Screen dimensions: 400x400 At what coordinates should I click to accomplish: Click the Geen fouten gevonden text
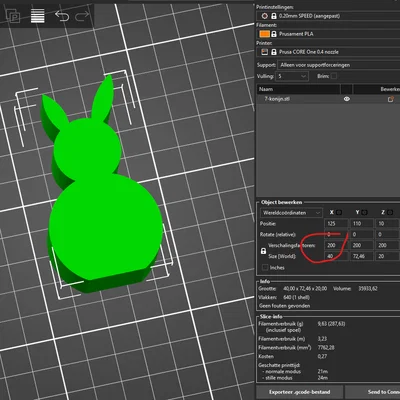285,306
